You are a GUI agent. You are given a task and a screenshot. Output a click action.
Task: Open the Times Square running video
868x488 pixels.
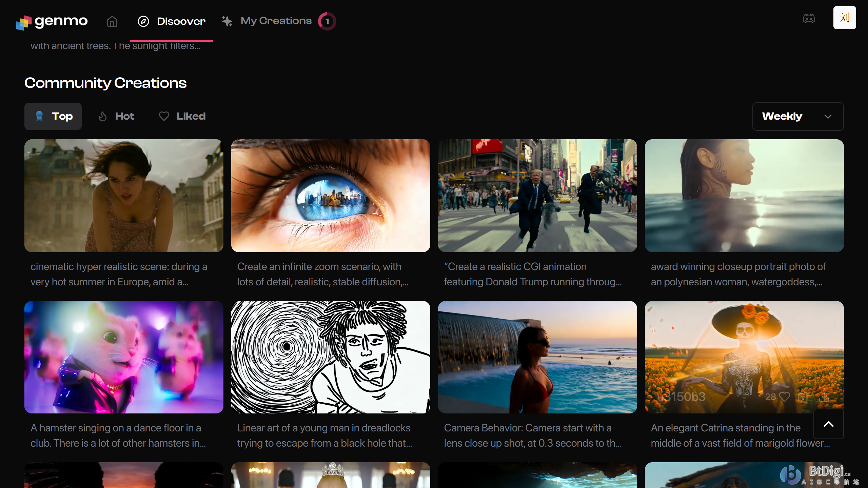click(x=537, y=196)
